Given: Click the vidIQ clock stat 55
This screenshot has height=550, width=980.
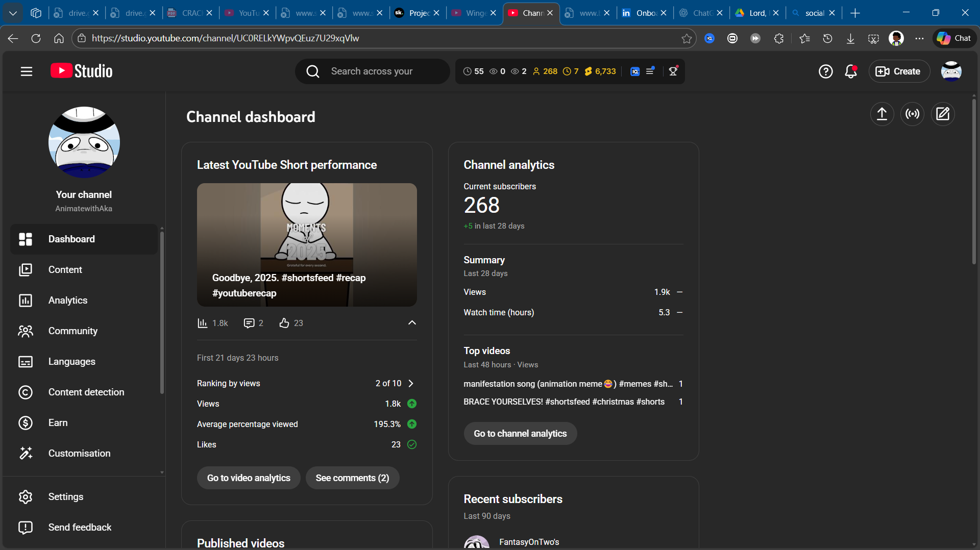Looking at the screenshot, I should (x=473, y=71).
